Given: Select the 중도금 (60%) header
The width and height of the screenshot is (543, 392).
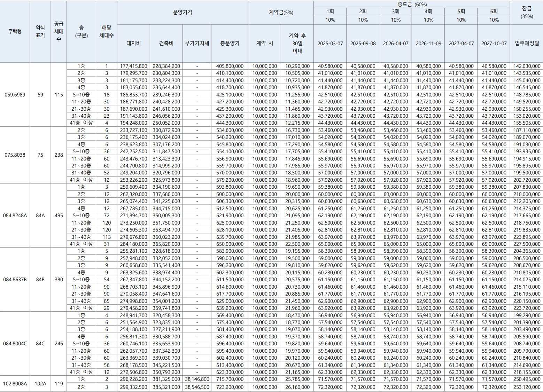Looking at the screenshot, I should (x=412, y=5).
